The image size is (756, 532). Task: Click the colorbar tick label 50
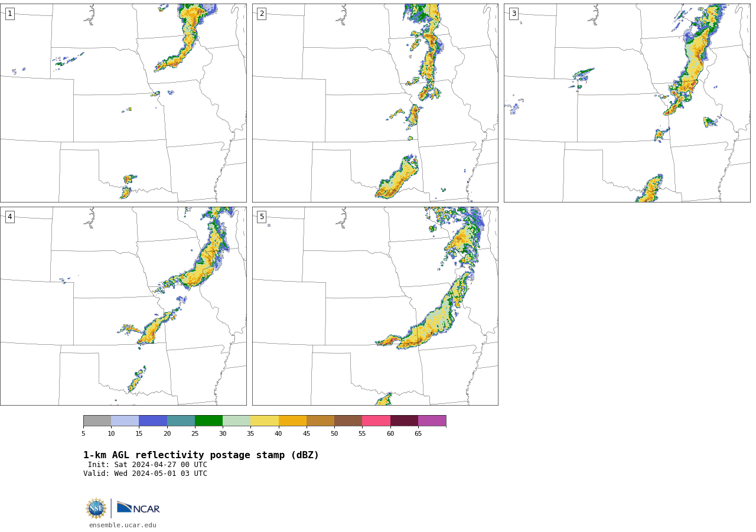(x=334, y=434)
